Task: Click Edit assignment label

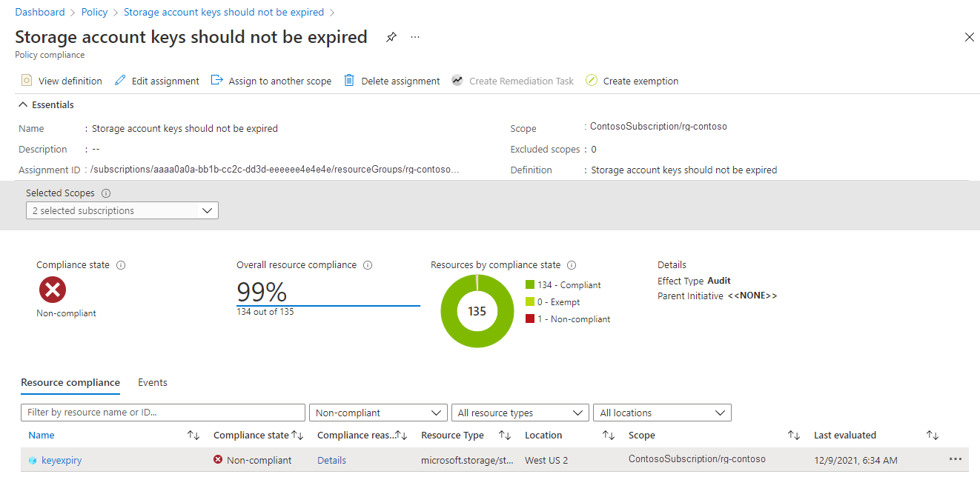Action: [165, 81]
